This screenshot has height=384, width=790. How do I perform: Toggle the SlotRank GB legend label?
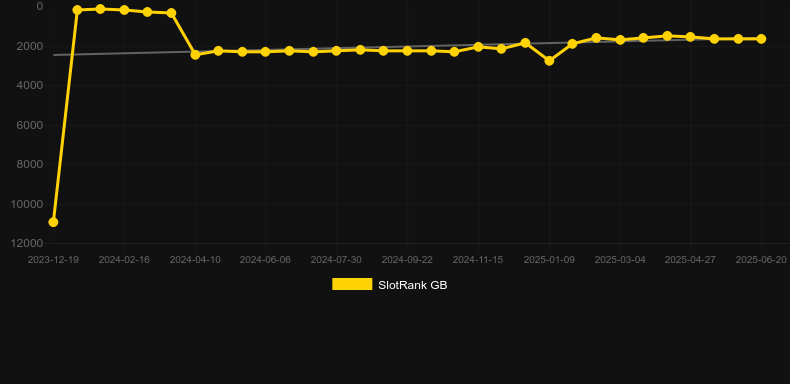[413, 285]
